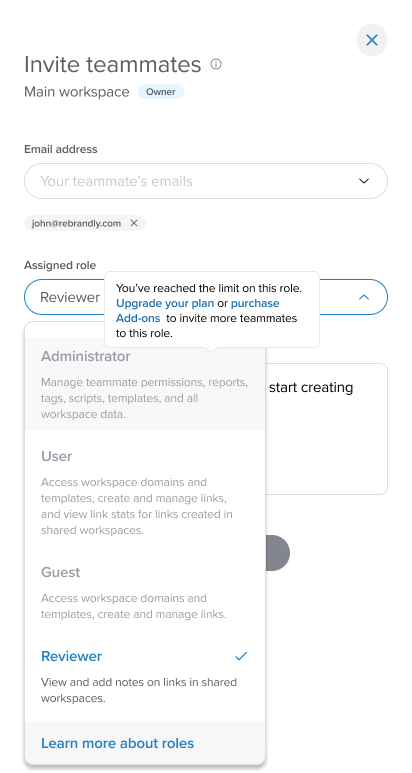
Task: Collapse role list using the up chevron
Action: [364, 297]
